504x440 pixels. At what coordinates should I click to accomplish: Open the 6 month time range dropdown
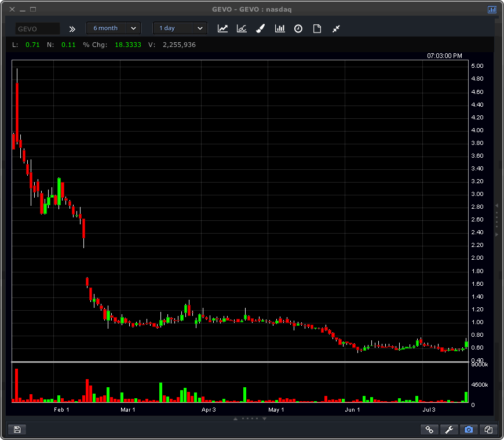[113, 28]
